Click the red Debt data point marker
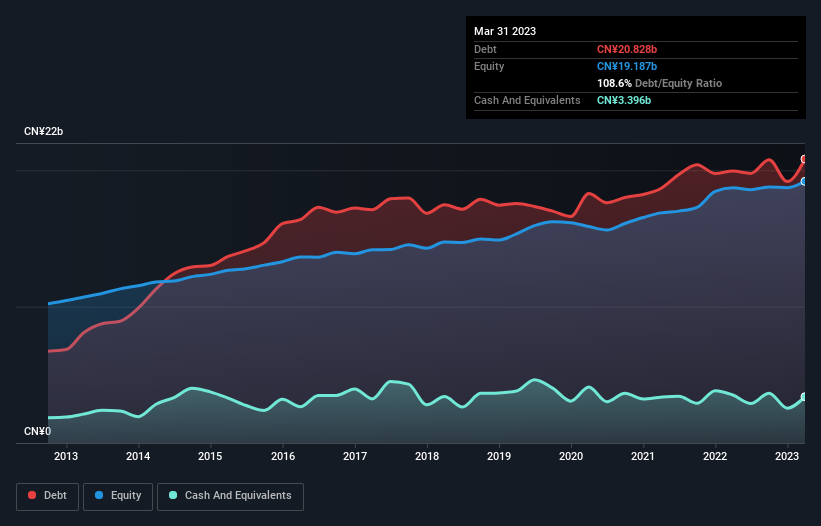Viewport: 821px width, 526px height. tap(804, 160)
